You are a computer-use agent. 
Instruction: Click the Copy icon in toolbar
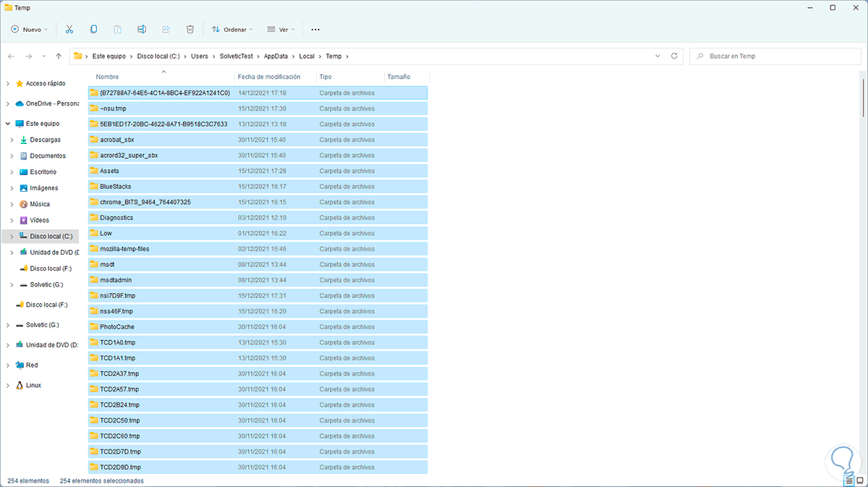[93, 30]
